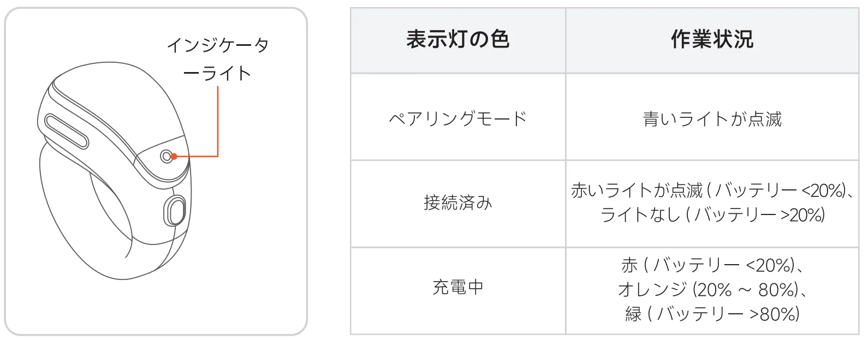
Task: Select the ペアリングモード row label
Action: coord(457,118)
